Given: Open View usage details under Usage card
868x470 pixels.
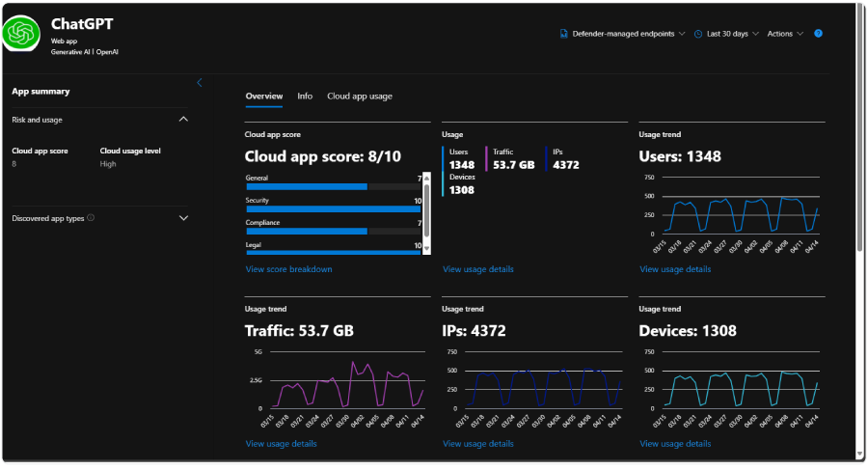Looking at the screenshot, I should (478, 269).
